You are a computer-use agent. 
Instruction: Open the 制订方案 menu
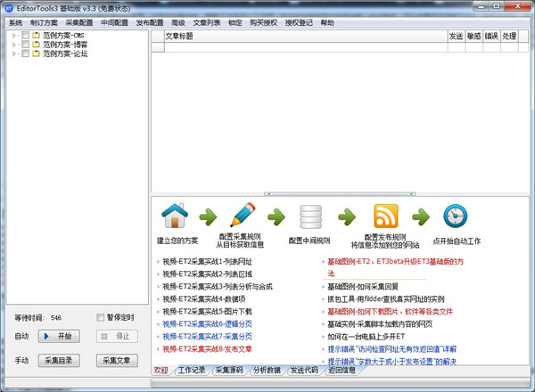[x=44, y=23]
